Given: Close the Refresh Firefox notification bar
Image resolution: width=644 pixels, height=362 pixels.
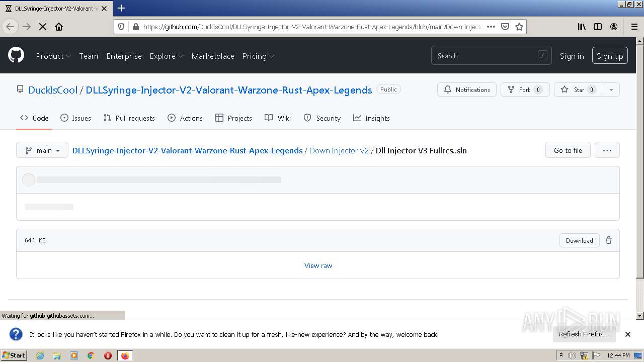Looking at the screenshot, I should pyautogui.click(x=628, y=334).
